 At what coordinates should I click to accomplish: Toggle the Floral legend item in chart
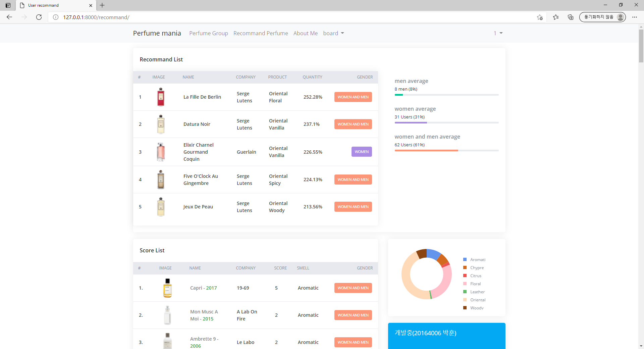pos(475,284)
